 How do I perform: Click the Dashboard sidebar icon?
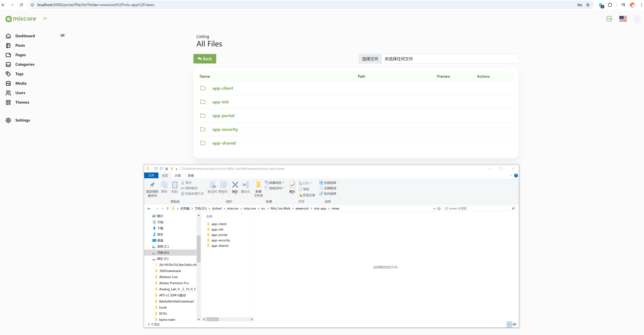8,36
